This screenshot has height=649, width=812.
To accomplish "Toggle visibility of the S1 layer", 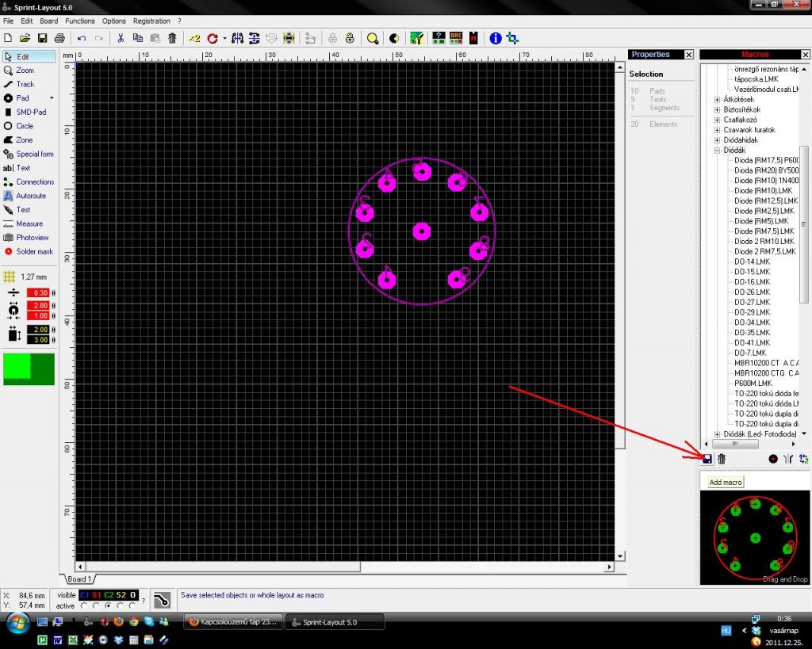I will 96,595.
